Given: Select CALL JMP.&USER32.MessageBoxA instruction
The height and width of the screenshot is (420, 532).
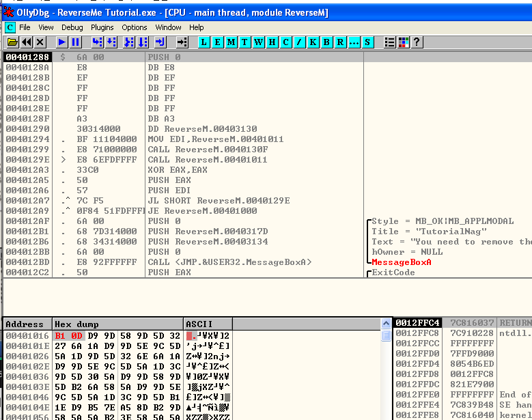Looking at the screenshot, I should (x=229, y=262).
